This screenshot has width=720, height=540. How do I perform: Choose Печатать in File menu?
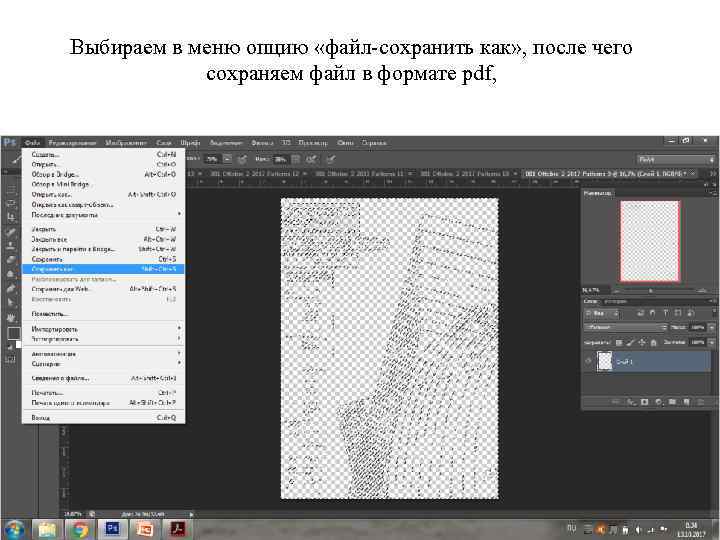tap(103, 393)
